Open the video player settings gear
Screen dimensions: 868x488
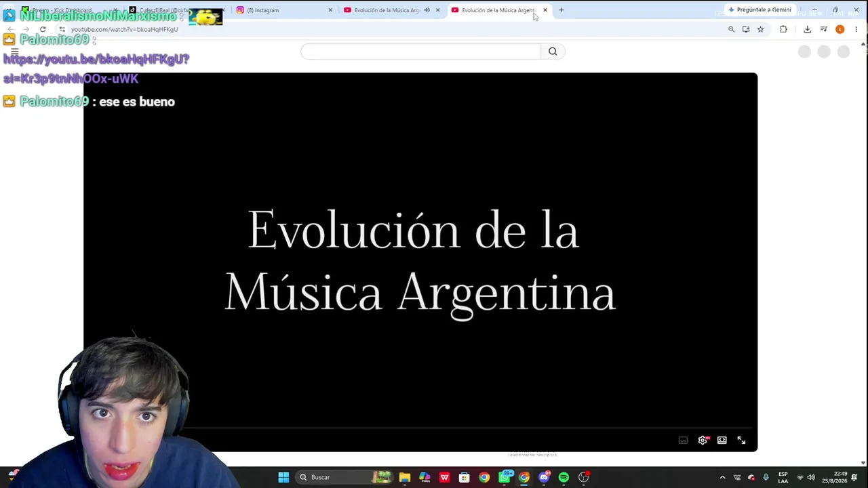click(703, 441)
